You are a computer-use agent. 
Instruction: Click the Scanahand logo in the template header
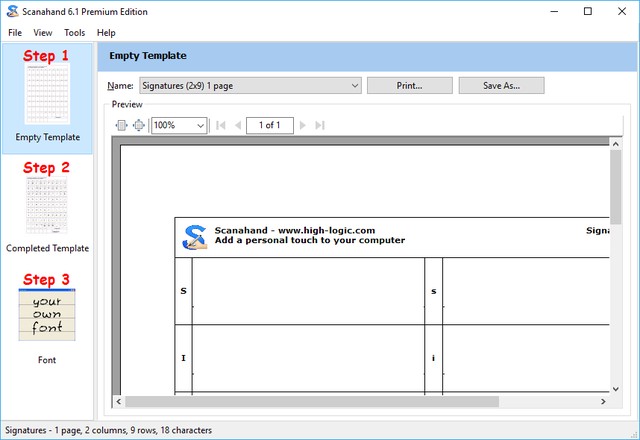195,238
